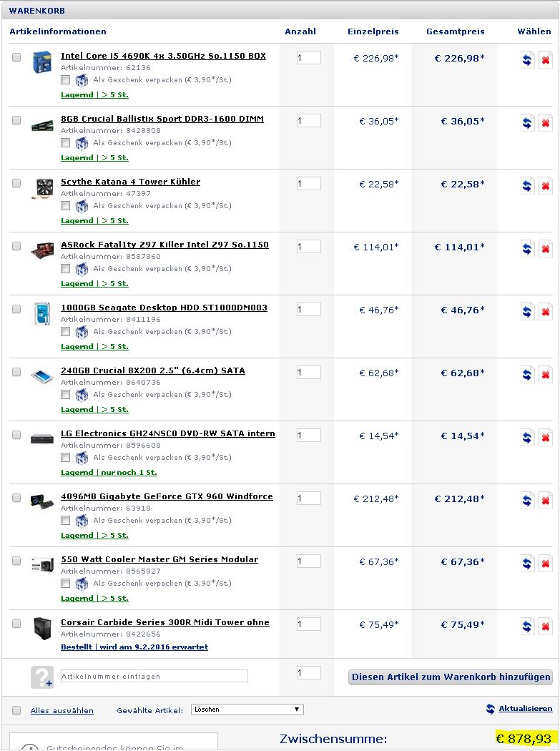Click 'Alles auswählen' text link
This screenshot has height=751, width=560.
point(62,711)
